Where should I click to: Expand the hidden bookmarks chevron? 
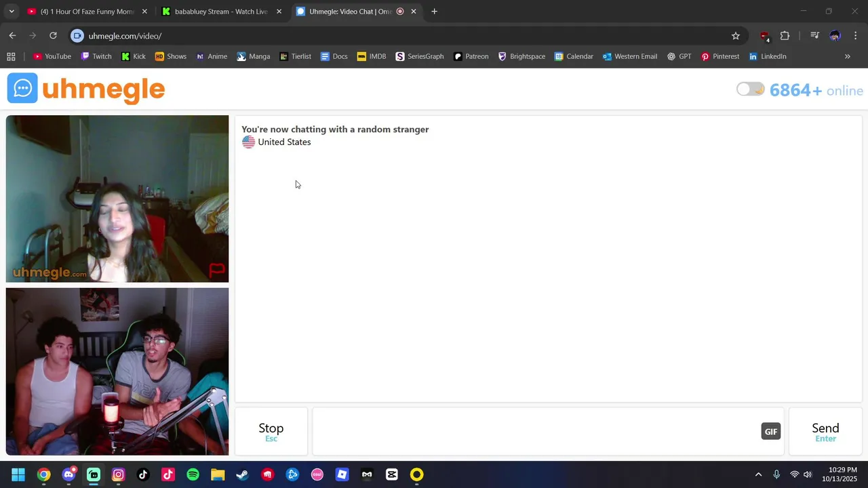[x=847, y=56]
